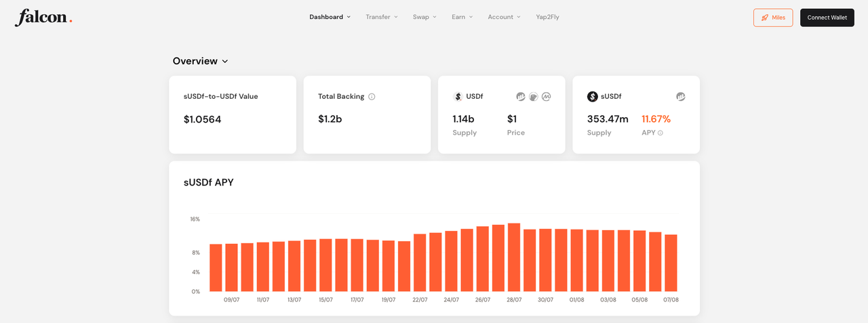This screenshot has width=868, height=323.
Task: Select the chart bar for 17/07
Action: pos(357,265)
